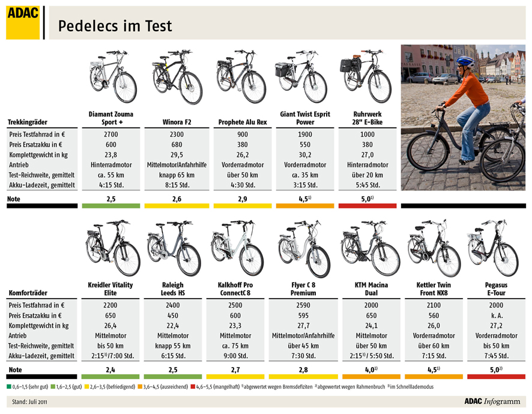
Task: Select the 'Trekkingräder' category heading
Action: coord(28,122)
